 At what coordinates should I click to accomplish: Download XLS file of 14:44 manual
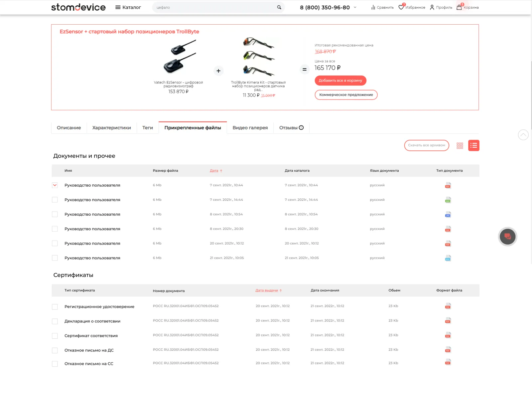[448, 200]
